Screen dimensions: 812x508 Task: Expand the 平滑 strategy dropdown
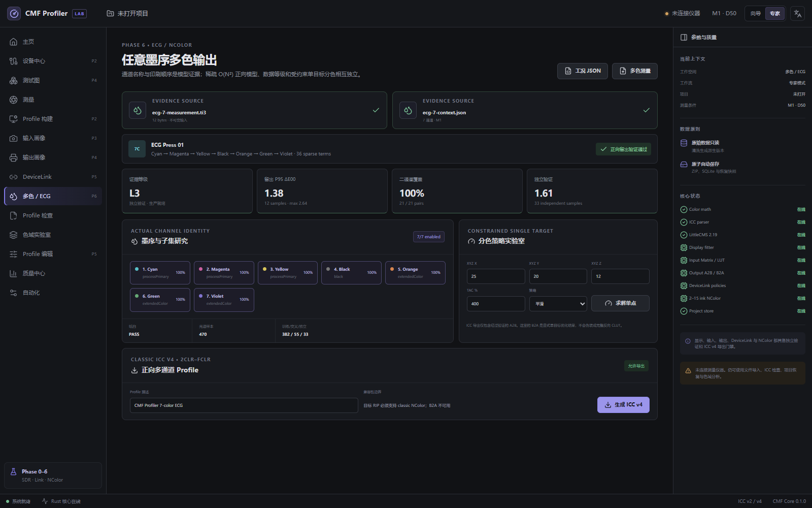[558, 304]
